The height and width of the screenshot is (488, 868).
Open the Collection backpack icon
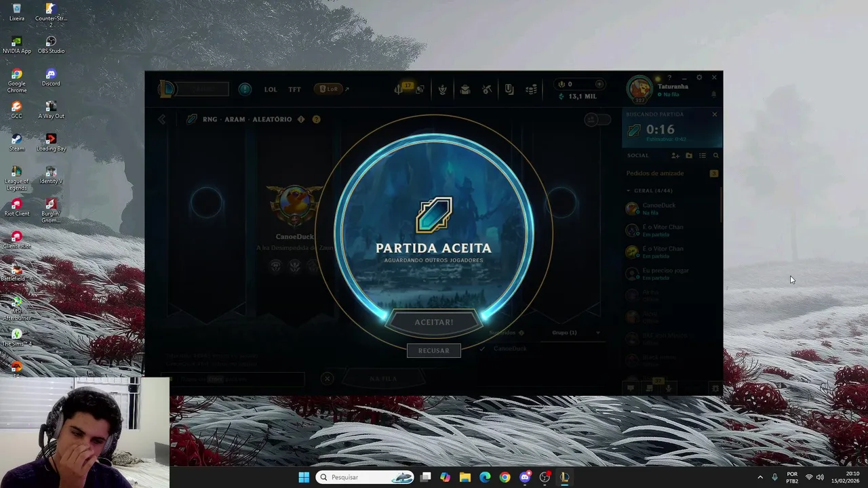[465, 89]
